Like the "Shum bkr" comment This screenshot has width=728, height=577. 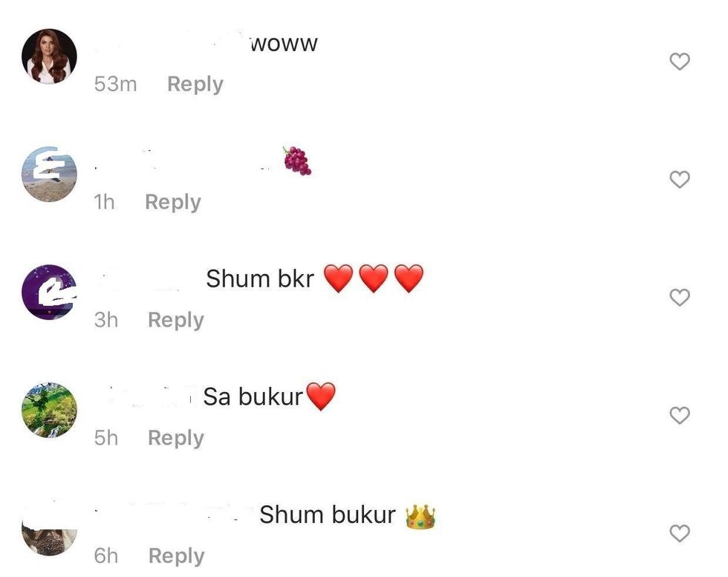click(x=680, y=297)
